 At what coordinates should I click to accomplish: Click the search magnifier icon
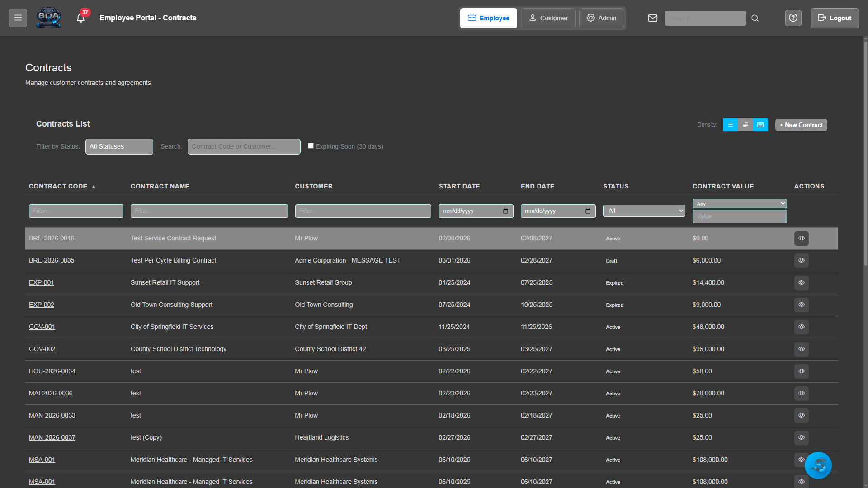755,18
